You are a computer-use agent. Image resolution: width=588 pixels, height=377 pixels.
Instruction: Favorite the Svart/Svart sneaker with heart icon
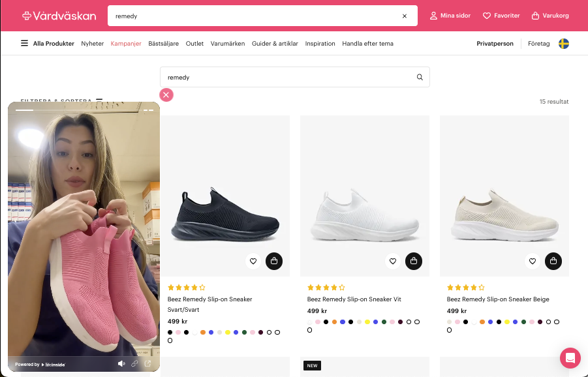pos(253,261)
